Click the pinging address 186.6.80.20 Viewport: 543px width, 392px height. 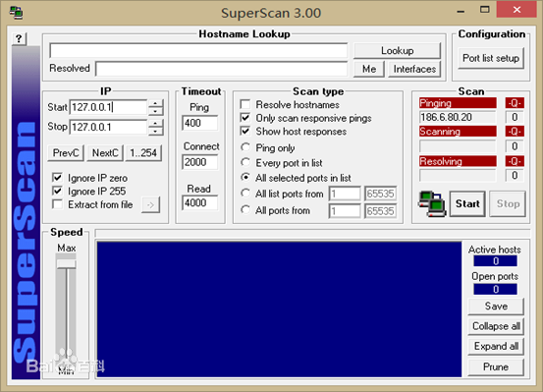(x=458, y=117)
